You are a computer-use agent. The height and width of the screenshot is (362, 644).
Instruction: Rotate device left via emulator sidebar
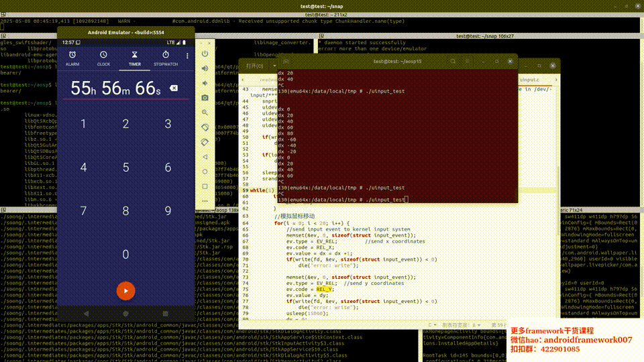tap(205, 127)
